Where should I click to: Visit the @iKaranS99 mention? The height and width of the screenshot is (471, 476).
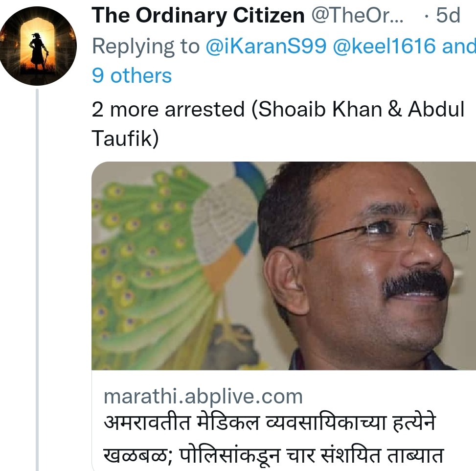click(266, 46)
